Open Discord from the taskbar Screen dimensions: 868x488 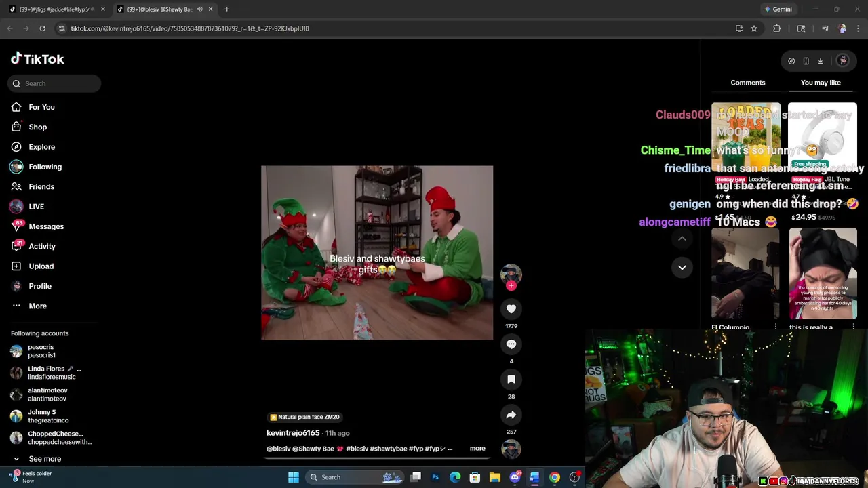click(x=515, y=477)
